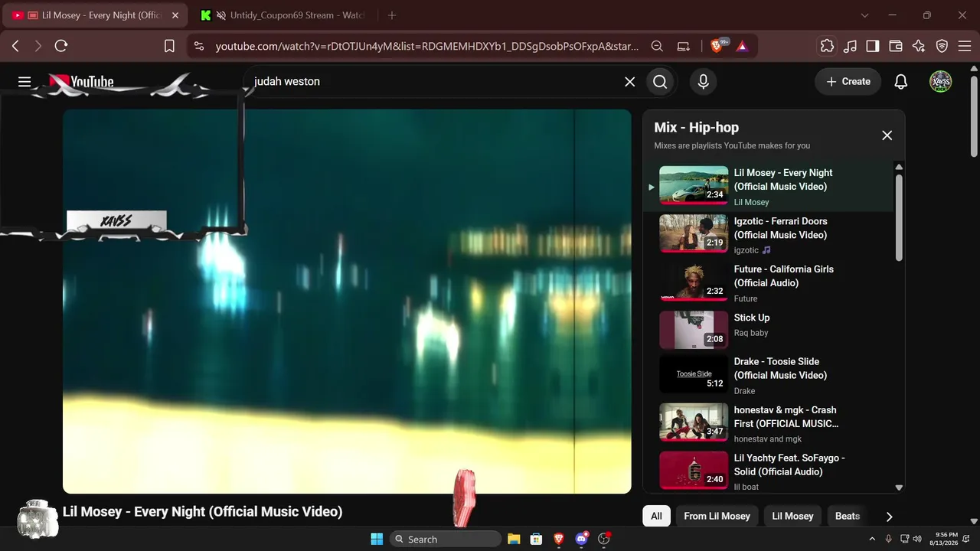
Task: Open File Explorer from the taskbar
Action: (514, 539)
